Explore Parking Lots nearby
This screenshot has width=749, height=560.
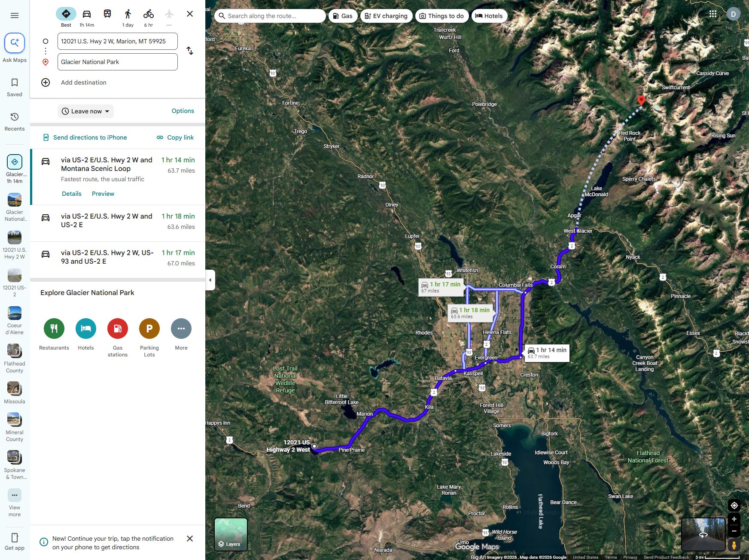[149, 338]
